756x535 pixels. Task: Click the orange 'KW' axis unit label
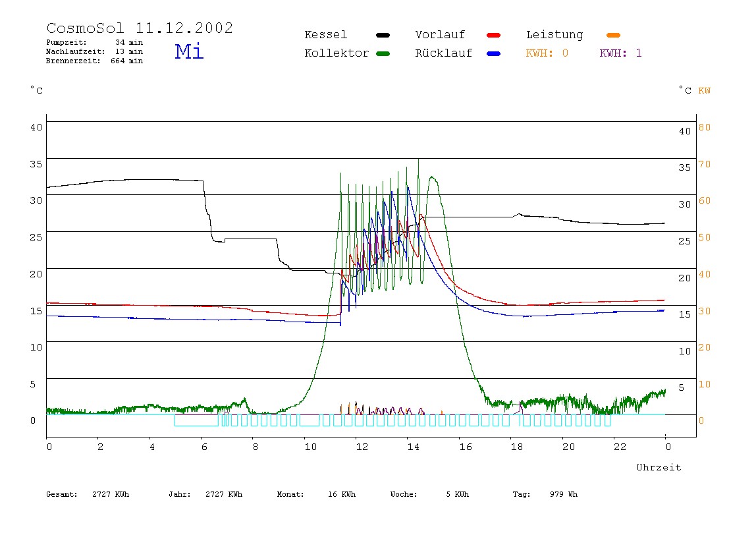point(705,91)
